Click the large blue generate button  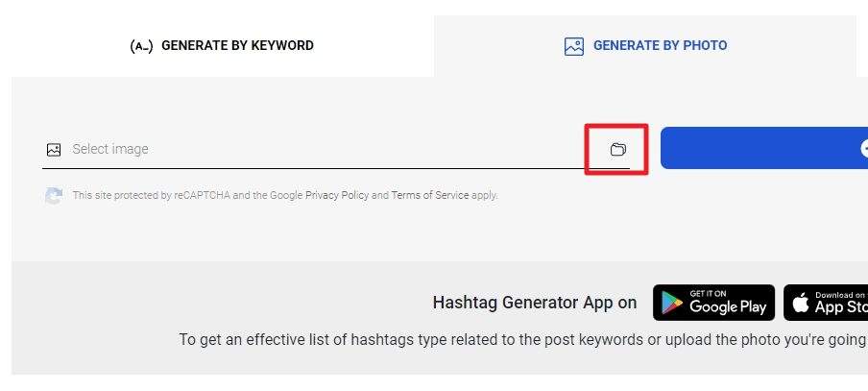pos(764,148)
